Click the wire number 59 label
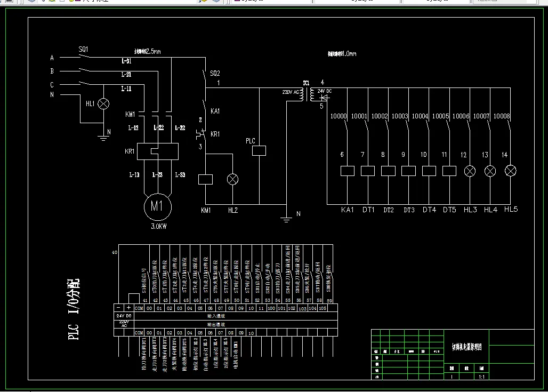Screen dimensions: 548x392 pos(329,300)
